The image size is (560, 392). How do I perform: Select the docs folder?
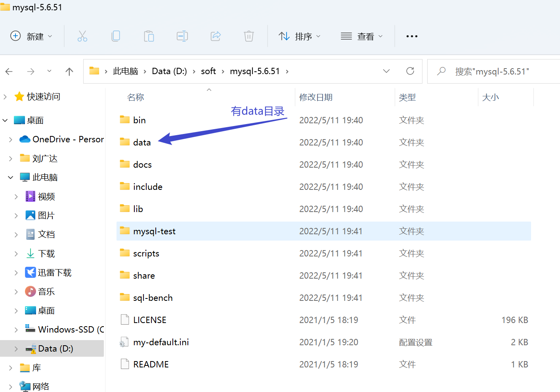coord(324,164)
